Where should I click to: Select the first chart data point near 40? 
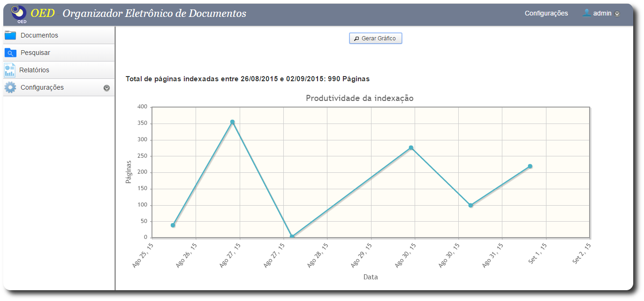(173, 225)
